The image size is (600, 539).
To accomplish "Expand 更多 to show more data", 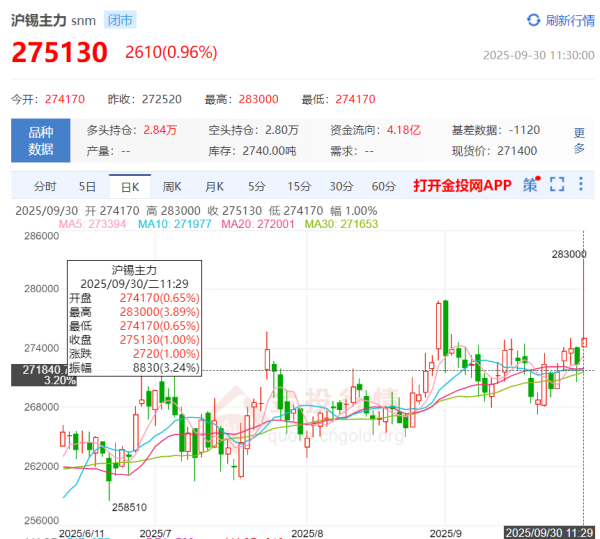I will tap(579, 140).
